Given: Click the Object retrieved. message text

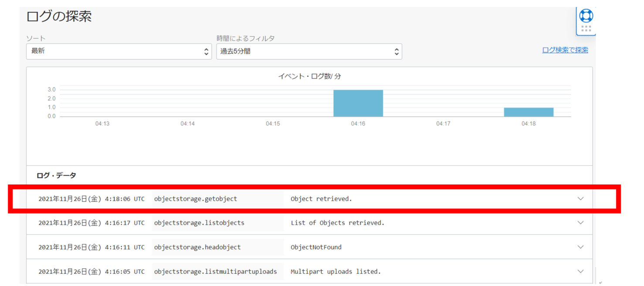Looking at the screenshot, I should [x=321, y=199].
